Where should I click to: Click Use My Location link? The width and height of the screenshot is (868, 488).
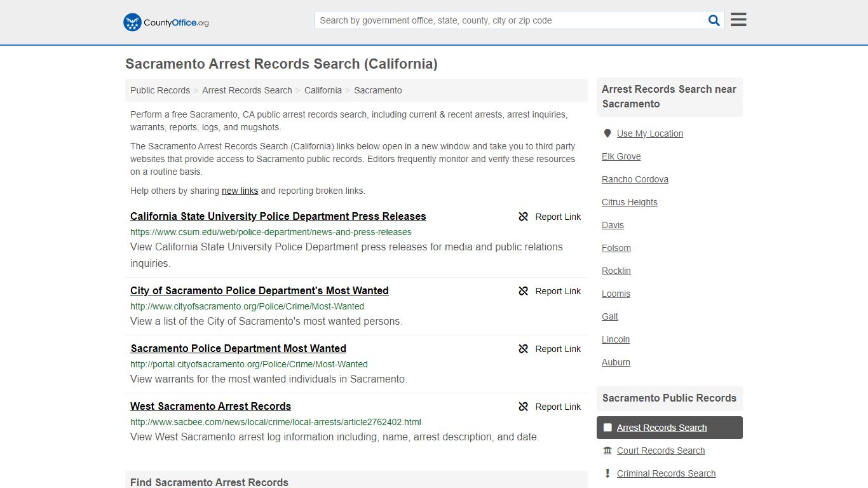[650, 133]
